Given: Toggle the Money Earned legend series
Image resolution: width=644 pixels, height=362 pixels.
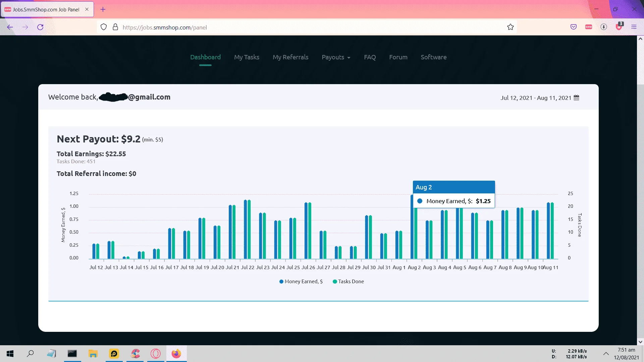Looking at the screenshot, I should click(301, 282).
